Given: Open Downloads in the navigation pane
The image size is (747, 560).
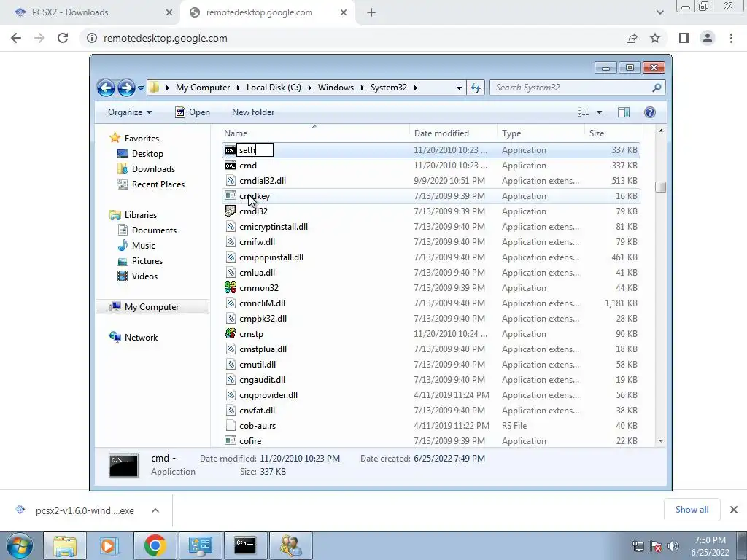Looking at the screenshot, I should [146, 169].
